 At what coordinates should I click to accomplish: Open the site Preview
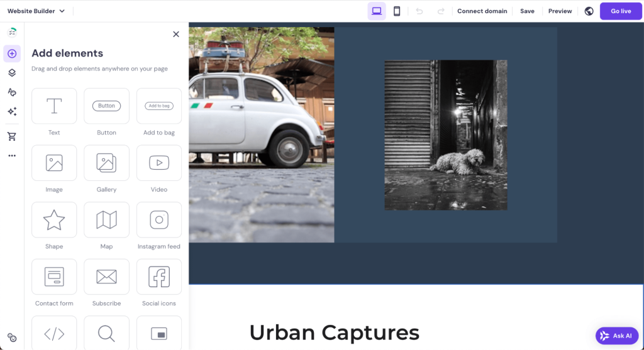pyautogui.click(x=560, y=11)
